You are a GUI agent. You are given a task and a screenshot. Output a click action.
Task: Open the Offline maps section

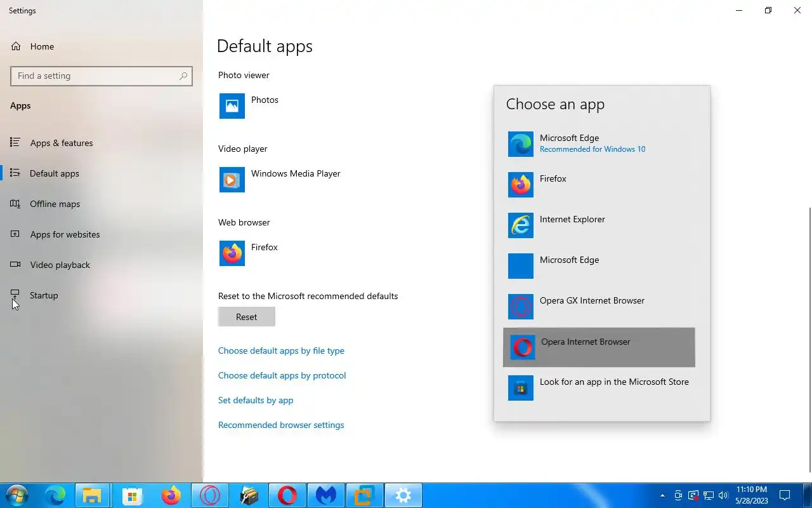pyautogui.click(x=101, y=204)
